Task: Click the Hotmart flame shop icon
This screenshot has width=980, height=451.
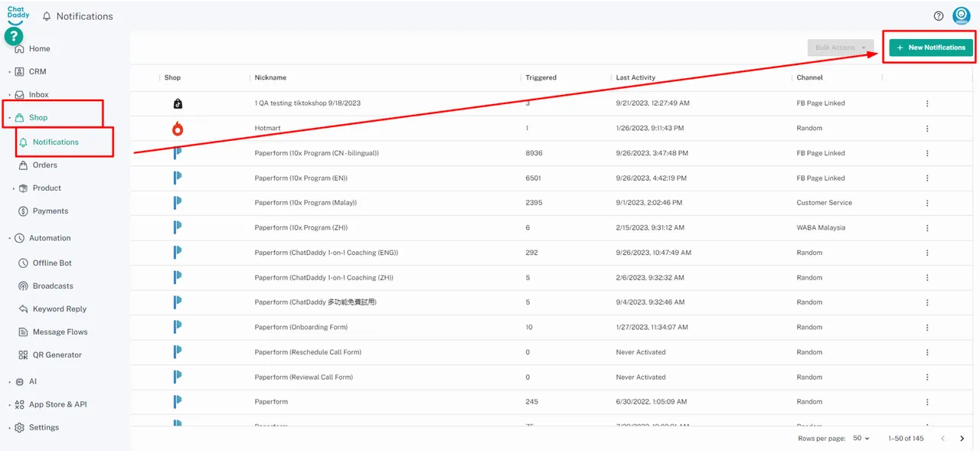Action: 178,129
